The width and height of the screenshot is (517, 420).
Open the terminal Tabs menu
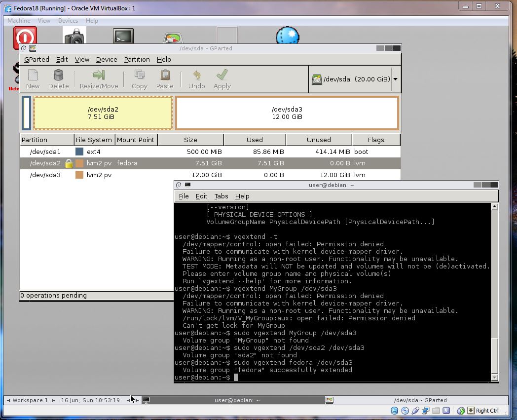[x=221, y=196]
